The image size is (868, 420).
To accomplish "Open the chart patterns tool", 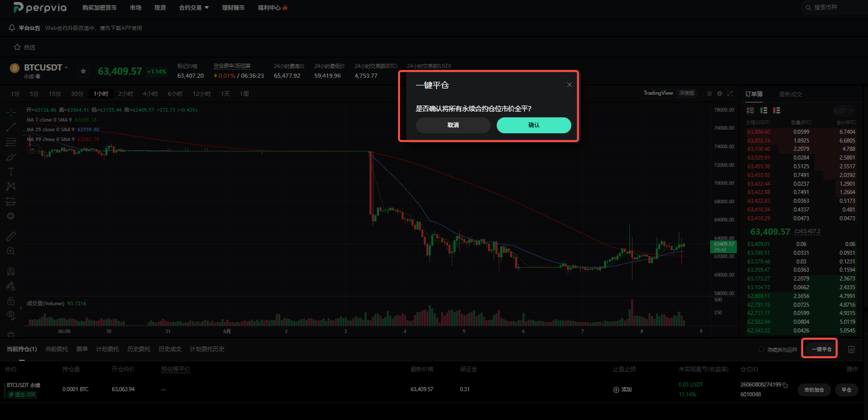I will point(11,186).
